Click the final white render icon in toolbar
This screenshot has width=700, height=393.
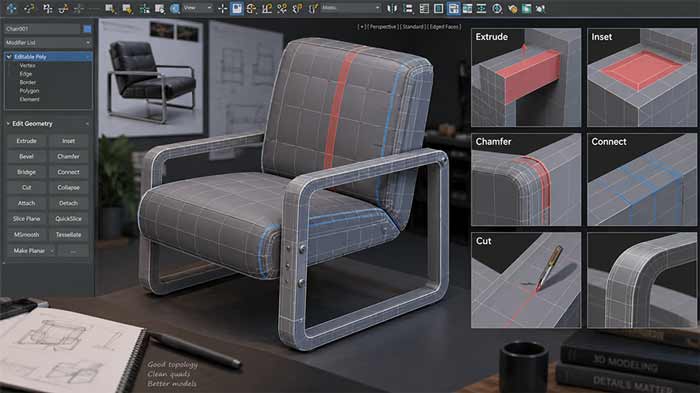coord(541,8)
